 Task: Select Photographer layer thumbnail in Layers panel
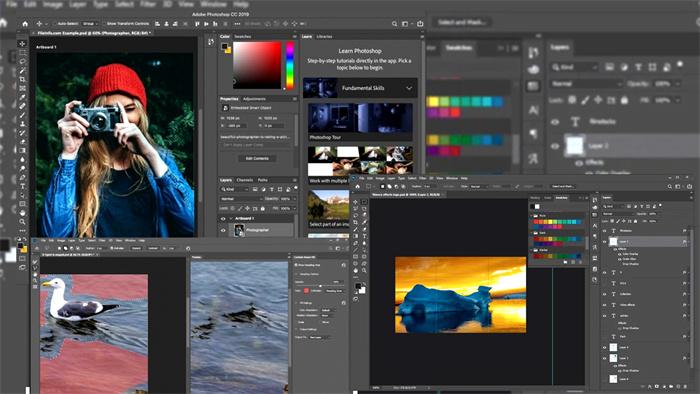(x=239, y=230)
